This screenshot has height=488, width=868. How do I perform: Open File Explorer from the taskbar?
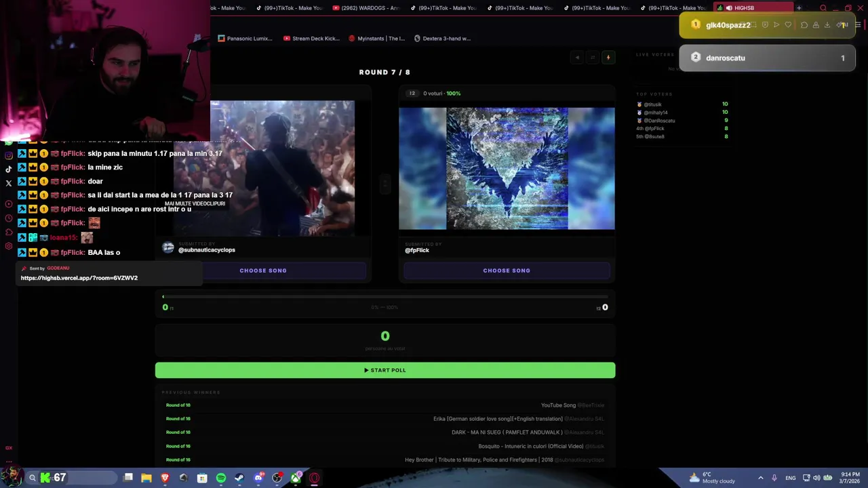click(146, 478)
